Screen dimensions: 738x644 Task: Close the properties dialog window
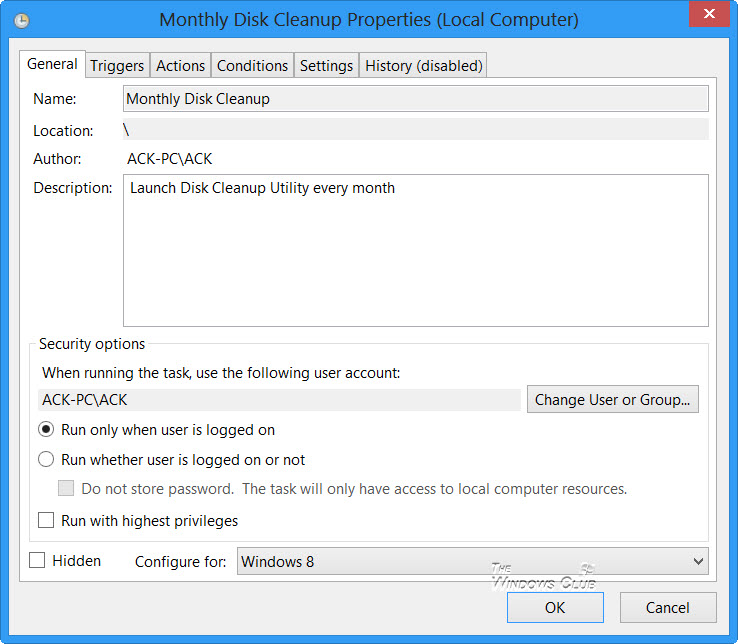(709, 15)
